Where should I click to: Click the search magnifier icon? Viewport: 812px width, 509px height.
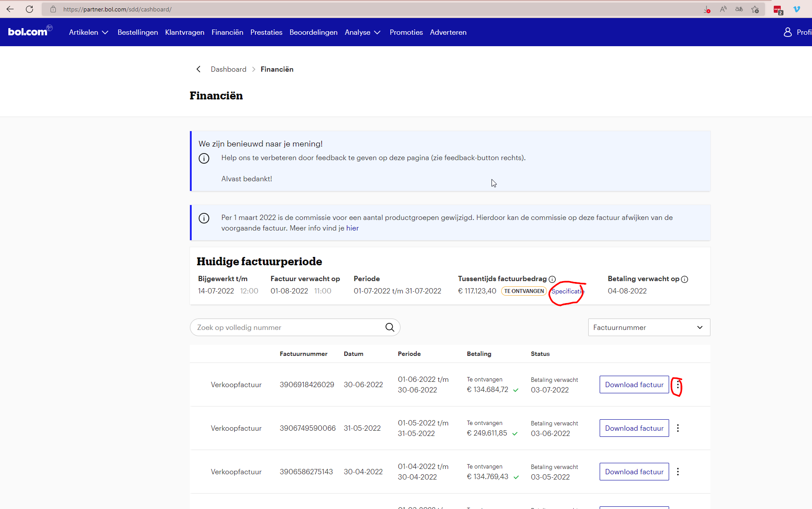point(390,327)
